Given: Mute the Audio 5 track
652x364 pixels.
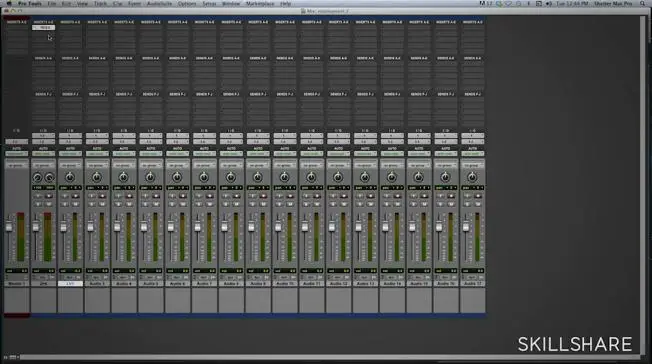Looking at the screenshot, I should pyautogui.click(x=156, y=204).
